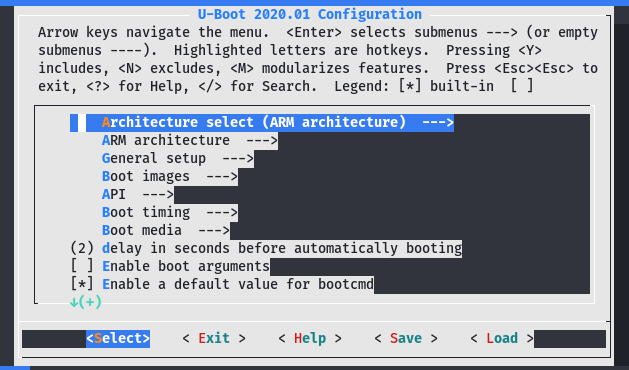The width and height of the screenshot is (629, 370).
Task: Open the Boot timing submenu
Action: click(x=169, y=213)
